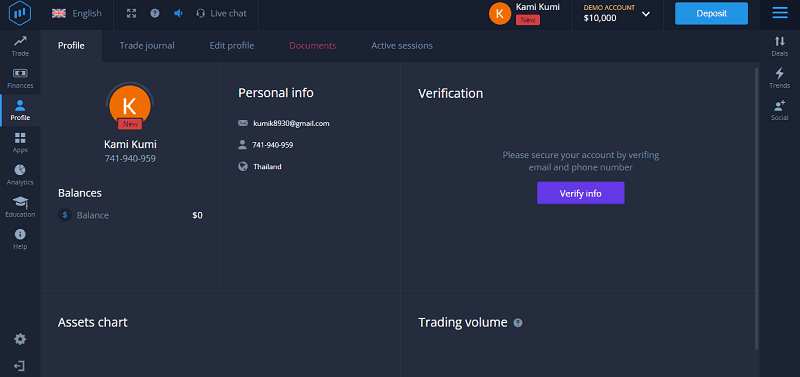Image resolution: width=800 pixels, height=377 pixels.
Task: Open the Deals panel icon
Action: coord(780,46)
